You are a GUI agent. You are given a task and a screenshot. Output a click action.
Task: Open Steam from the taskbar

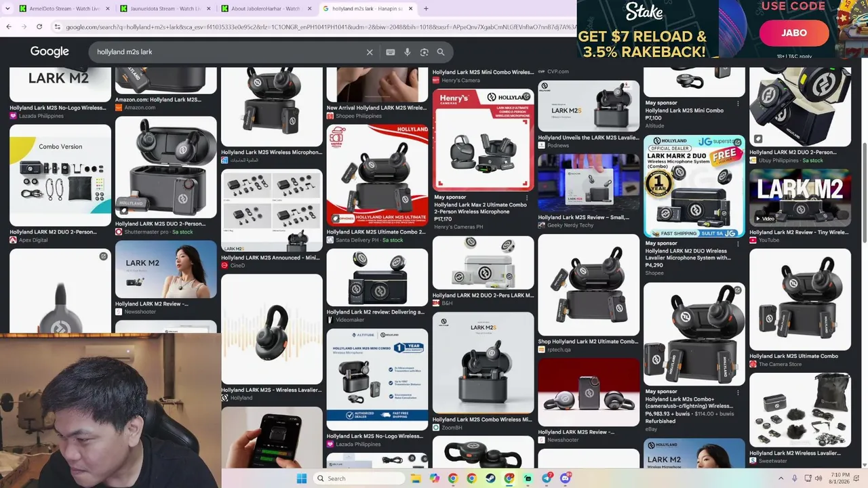(490, 479)
